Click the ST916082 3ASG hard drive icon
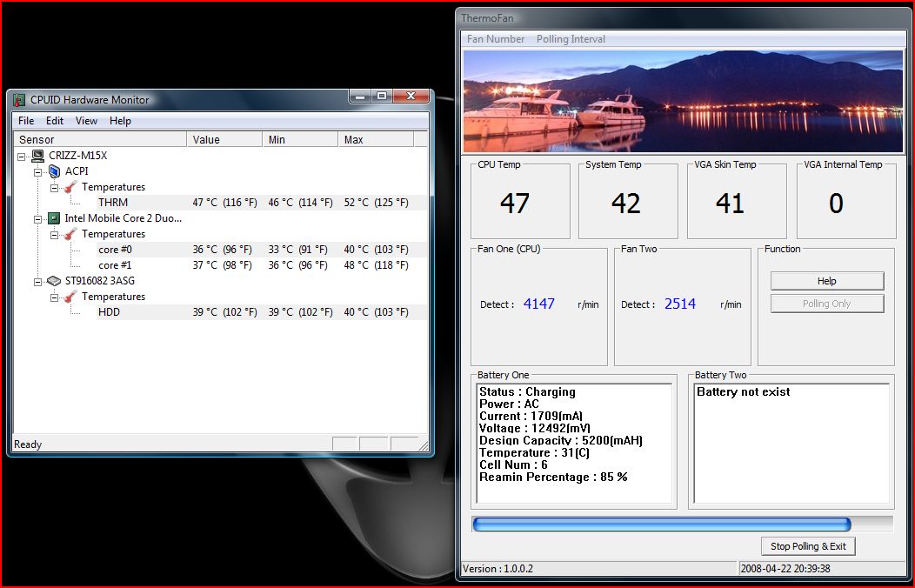The width and height of the screenshot is (915, 588). [54, 281]
